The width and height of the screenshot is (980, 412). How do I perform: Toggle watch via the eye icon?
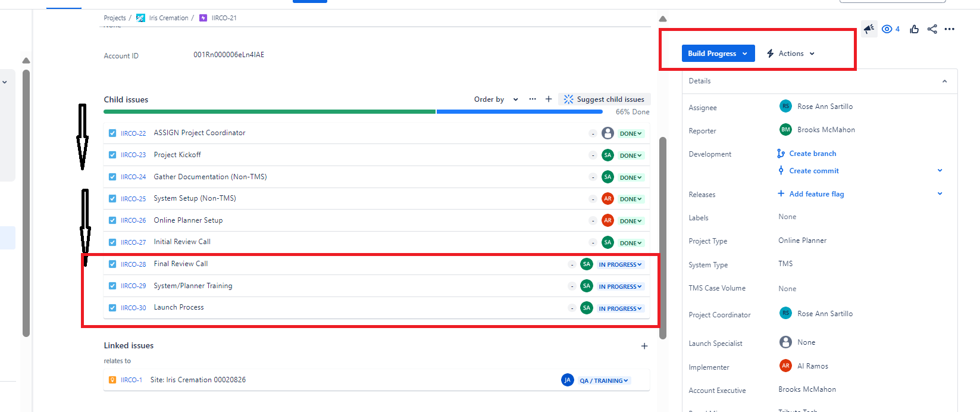pos(887,29)
